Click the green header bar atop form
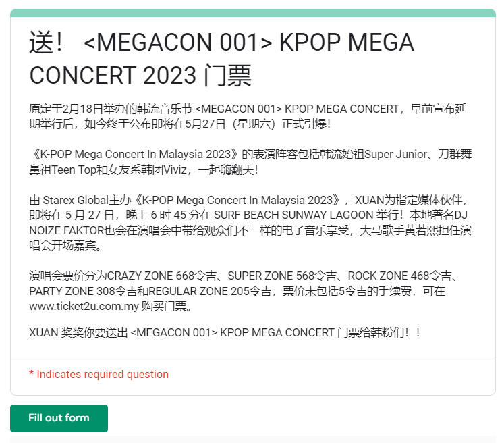504x443 pixels. (252, 13)
